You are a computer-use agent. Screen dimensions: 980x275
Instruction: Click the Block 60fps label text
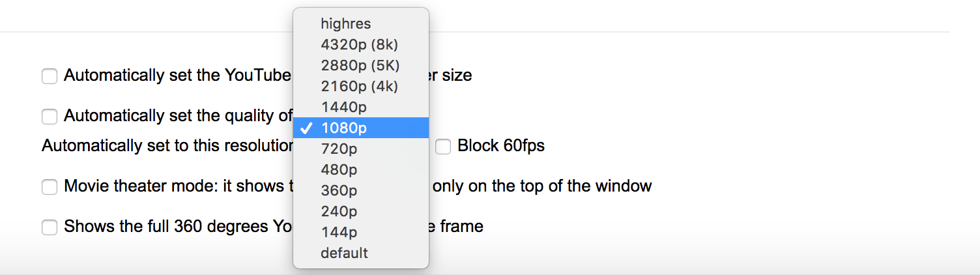pyautogui.click(x=500, y=146)
